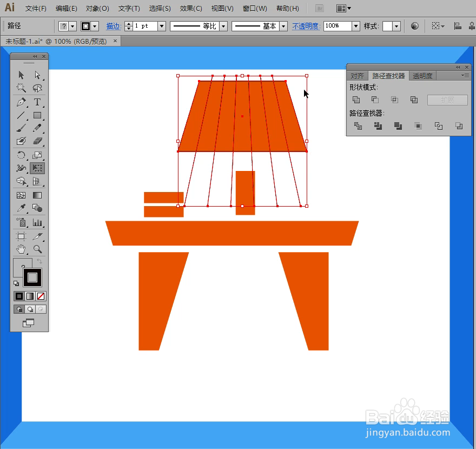476x449 pixels.
Task: Open 窗口(W) menu
Action: [x=255, y=9]
